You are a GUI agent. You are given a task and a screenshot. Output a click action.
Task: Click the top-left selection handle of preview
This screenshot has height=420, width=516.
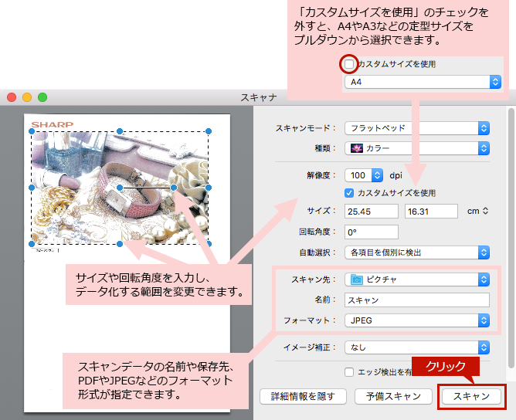coord(32,131)
